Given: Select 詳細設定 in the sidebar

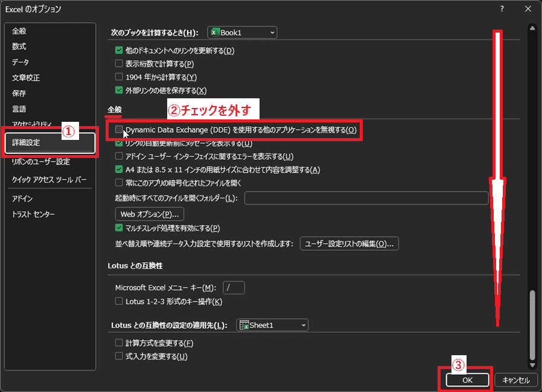Looking at the screenshot, I should point(49,142).
